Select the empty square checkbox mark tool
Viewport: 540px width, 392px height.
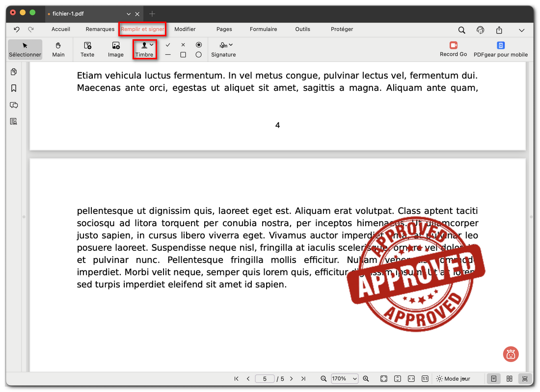[183, 55]
